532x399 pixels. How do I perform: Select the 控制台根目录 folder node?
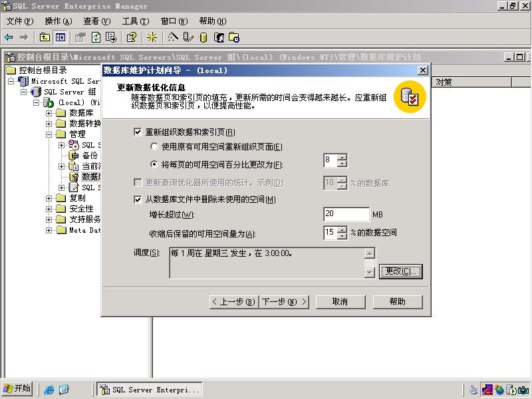(x=43, y=70)
